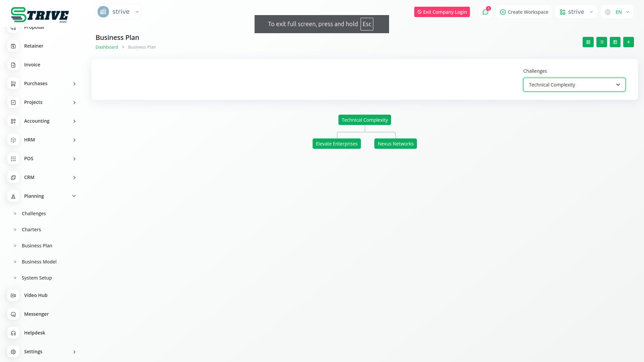Open the Charters menu item
Viewport: 644px width, 362px height.
tap(31, 230)
